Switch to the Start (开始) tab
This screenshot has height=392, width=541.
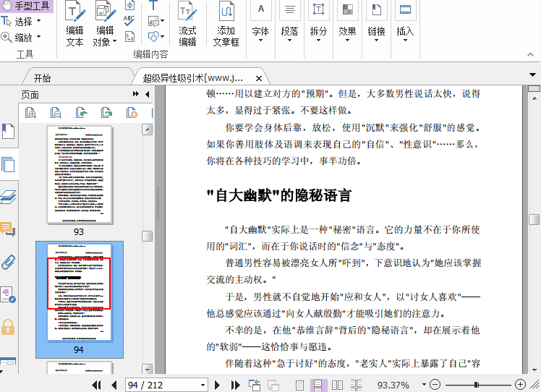tap(43, 78)
